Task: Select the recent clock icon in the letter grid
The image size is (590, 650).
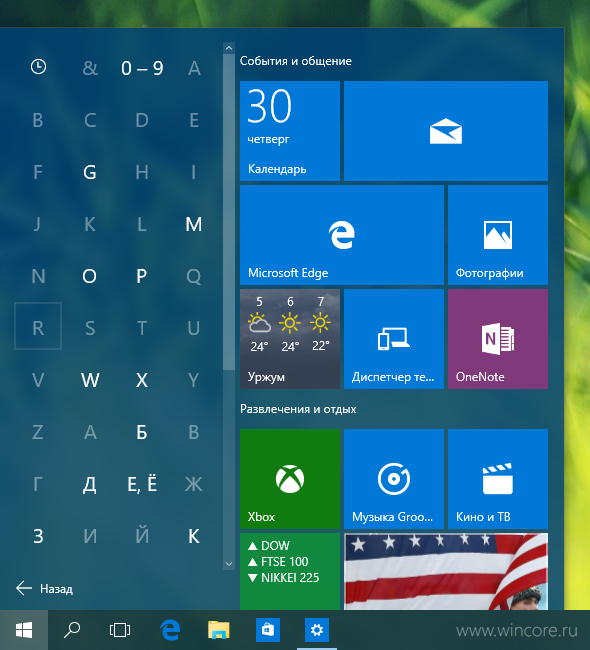Action: pyautogui.click(x=38, y=67)
